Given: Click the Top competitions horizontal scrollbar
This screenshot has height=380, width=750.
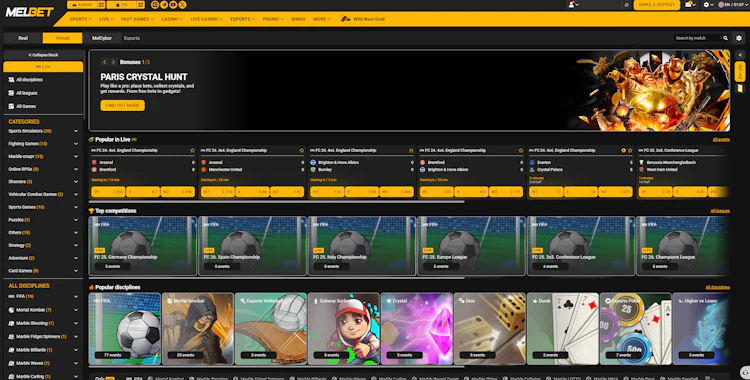Looking at the screenshot, I should pyautogui.click(x=276, y=278).
